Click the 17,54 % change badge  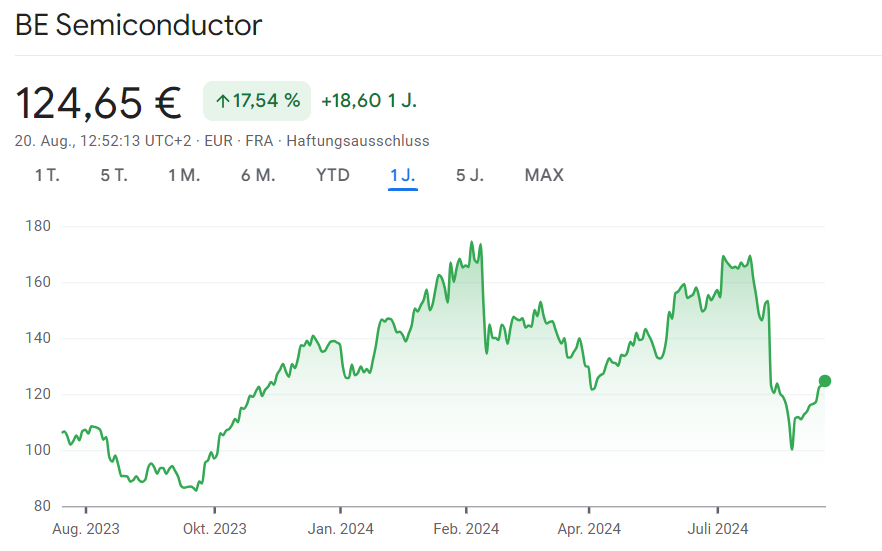click(x=257, y=101)
